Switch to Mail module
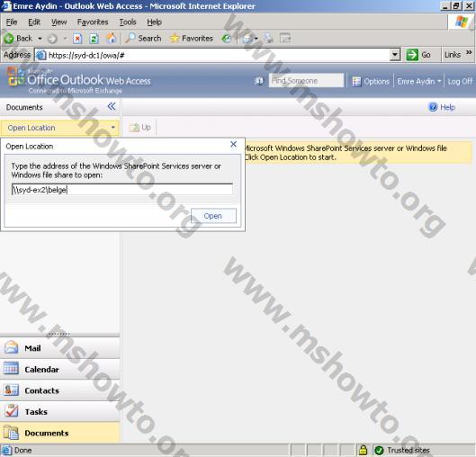Screen dimensions: 476x457 point(59,348)
